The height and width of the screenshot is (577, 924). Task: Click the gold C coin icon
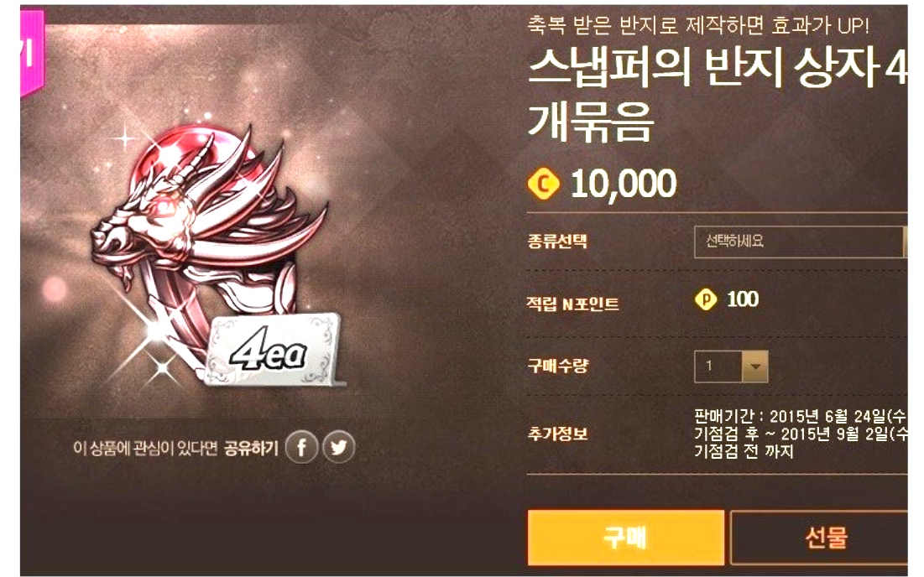click(543, 184)
